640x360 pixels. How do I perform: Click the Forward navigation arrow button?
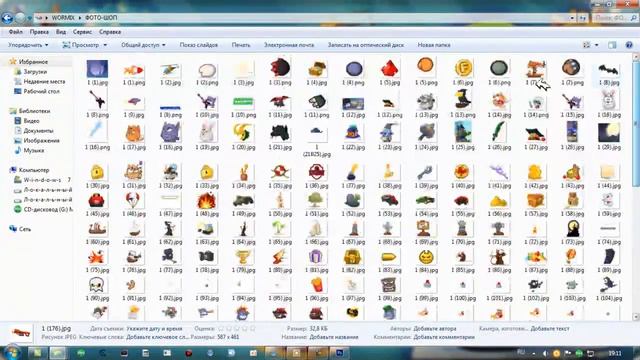(x=20, y=18)
